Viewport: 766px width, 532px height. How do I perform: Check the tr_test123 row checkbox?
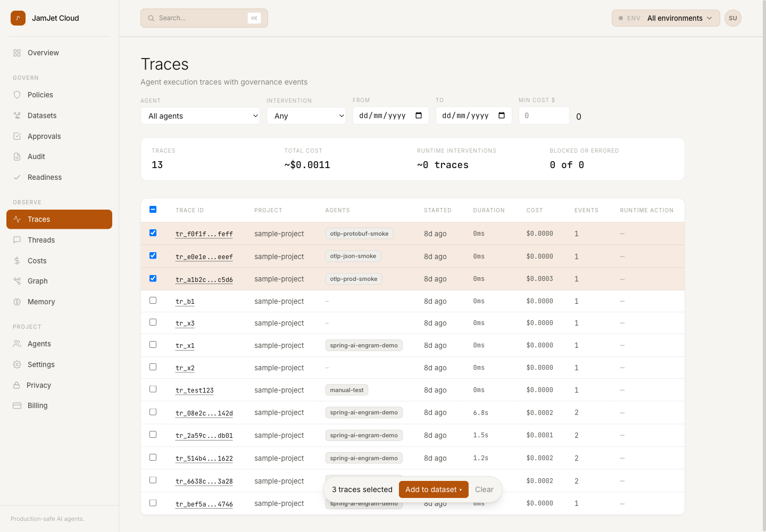pyautogui.click(x=153, y=389)
